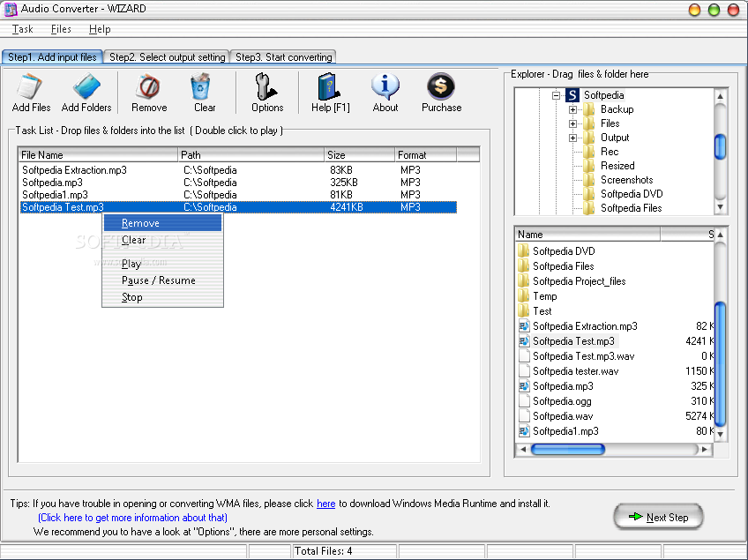Click the Temp folder icon in file list

(523, 296)
